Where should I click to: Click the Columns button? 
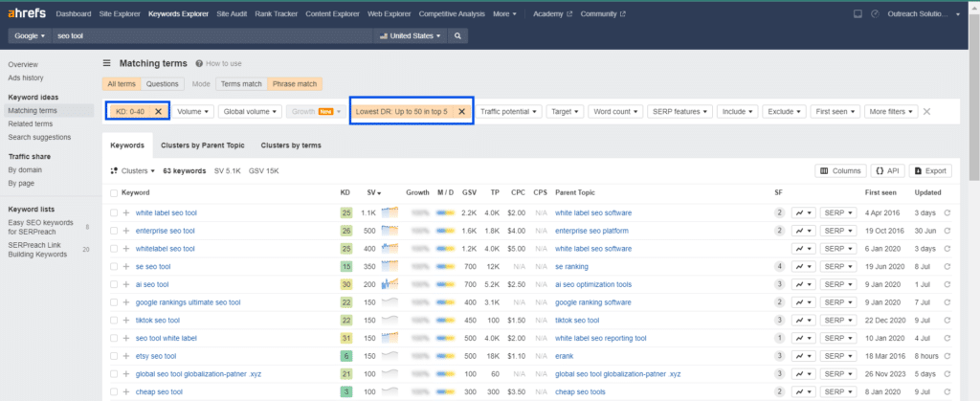[840, 170]
